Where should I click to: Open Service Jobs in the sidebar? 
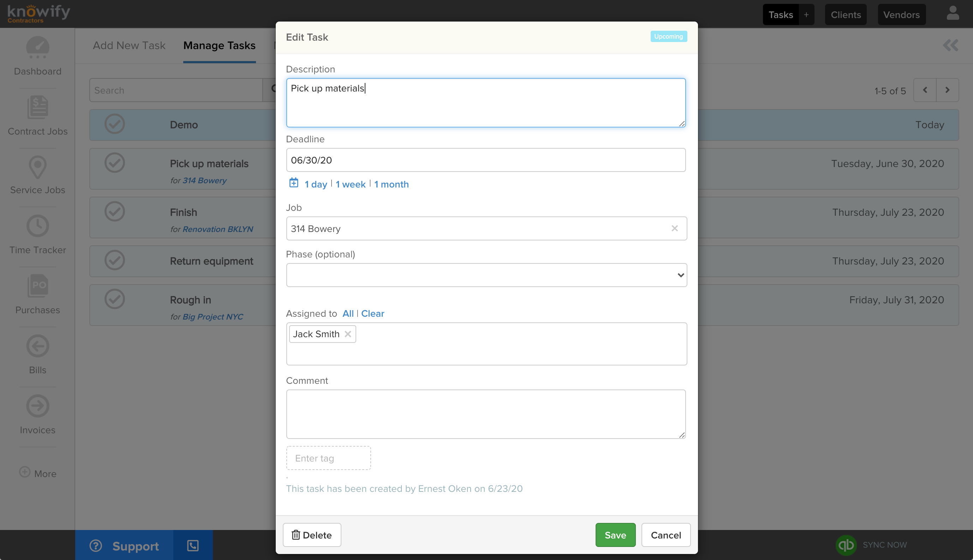pyautogui.click(x=38, y=175)
